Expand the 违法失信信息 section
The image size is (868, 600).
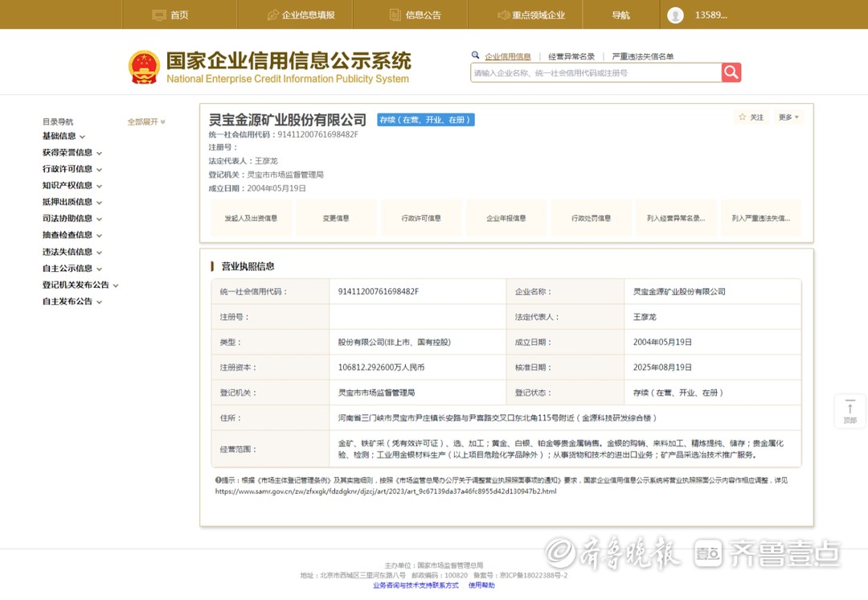coord(72,252)
